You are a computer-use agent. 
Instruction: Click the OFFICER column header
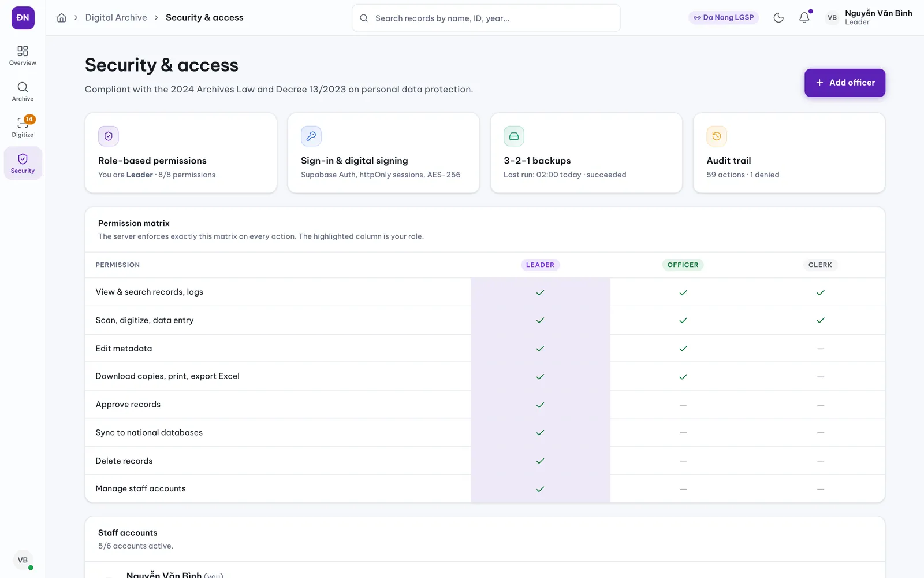(683, 265)
